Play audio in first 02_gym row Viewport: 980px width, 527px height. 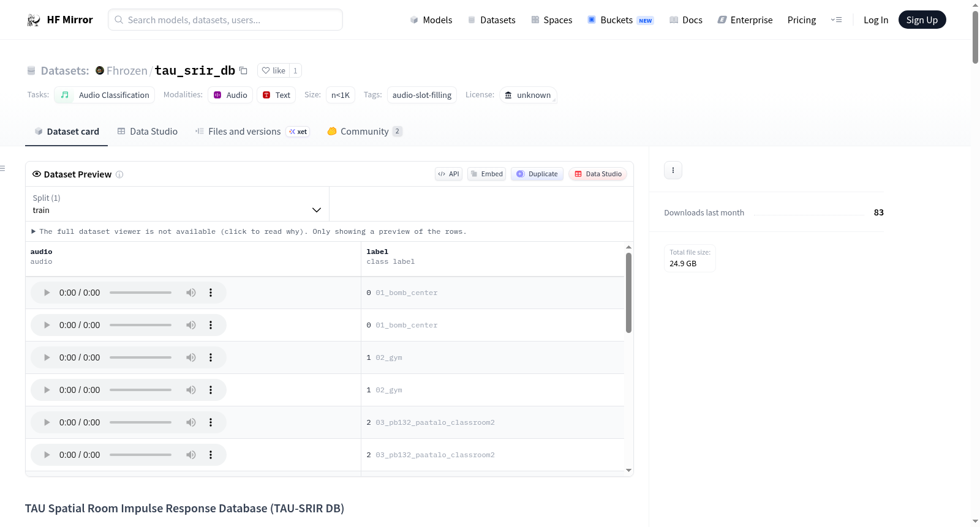pyautogui.click(x=47, y=357)
